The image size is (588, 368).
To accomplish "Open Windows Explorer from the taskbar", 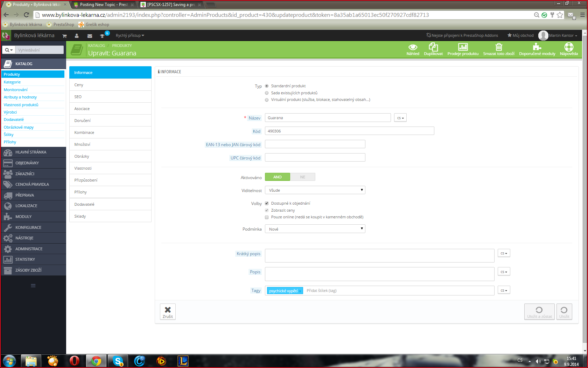I will pos(31,361).
